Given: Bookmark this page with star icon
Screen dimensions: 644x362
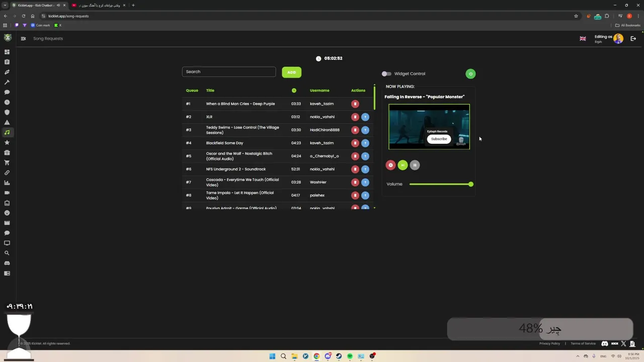Looking at the screenshot, I should click(x=576, y=16).
